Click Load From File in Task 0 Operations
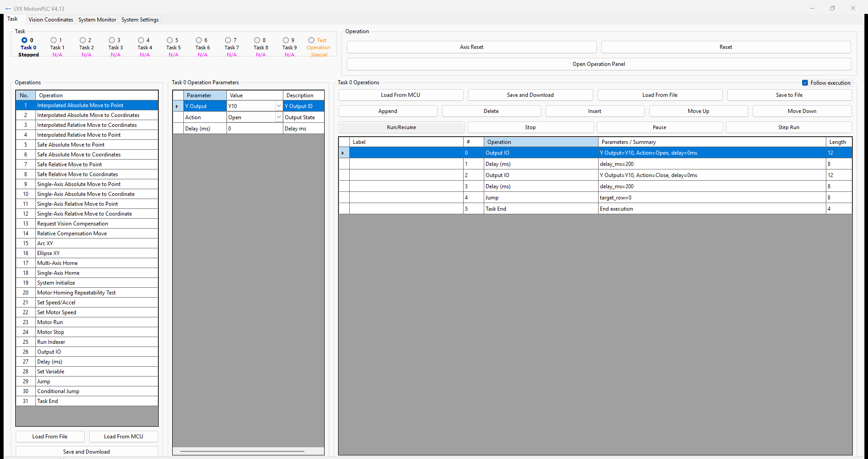 point(660,95)
